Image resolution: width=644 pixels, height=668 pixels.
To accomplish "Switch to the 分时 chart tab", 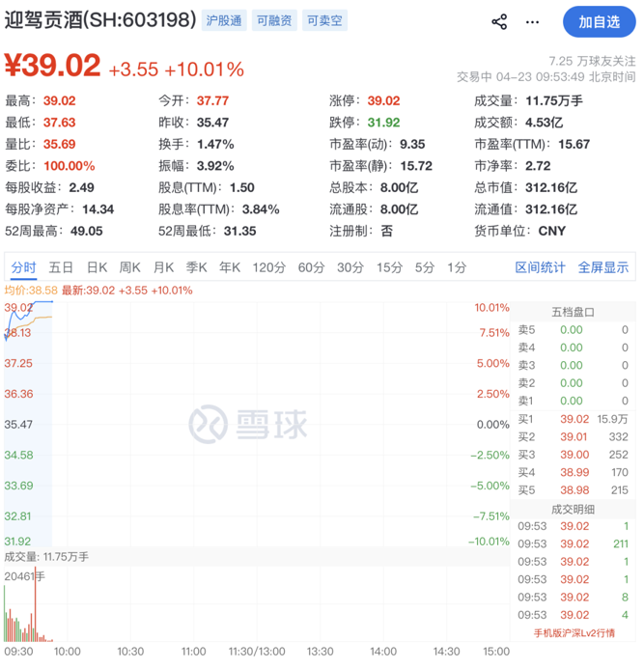I will [x=23, y=267].
